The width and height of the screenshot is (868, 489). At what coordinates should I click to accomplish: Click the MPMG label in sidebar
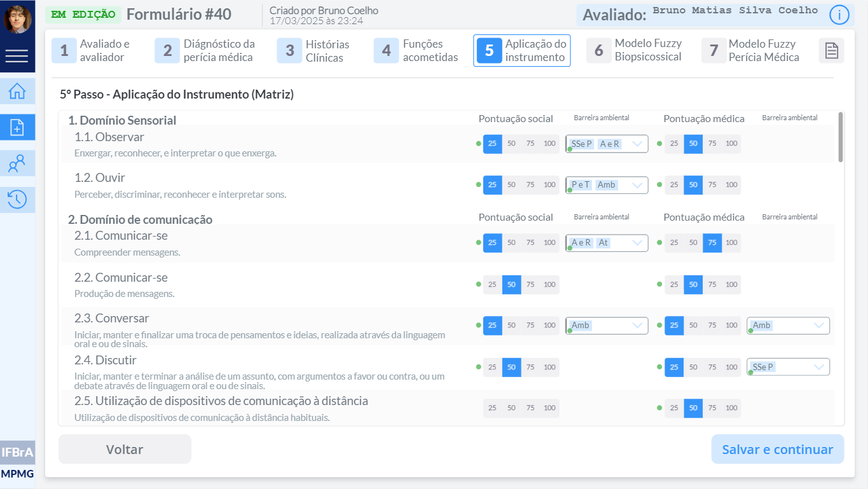[17, 474]
